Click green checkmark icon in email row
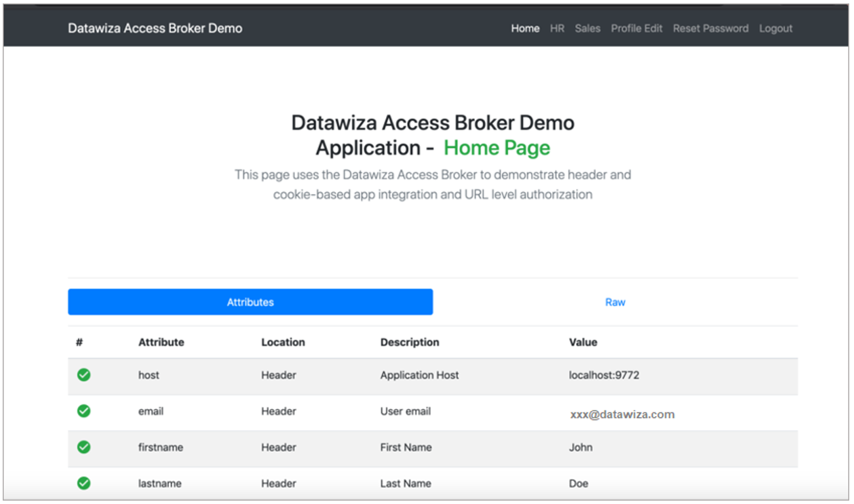The image size is (854, 504). [83, 411]
